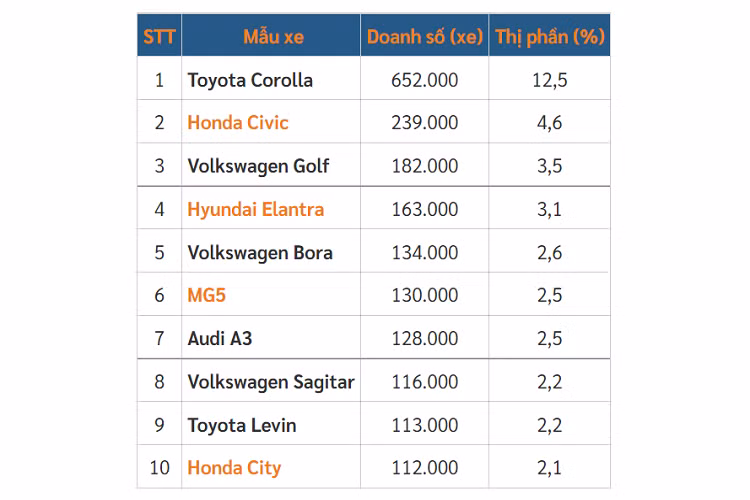Select the 3,1 market share value
Screen dimensions: 750x500
(550, 210)
